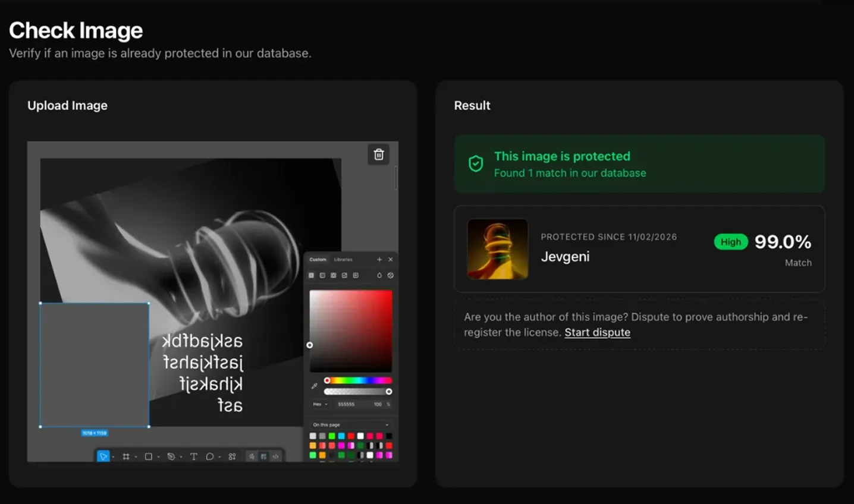Select the Text tool in the Figma preview
Viewport: 854px width, 504px height.
(193, 456)
